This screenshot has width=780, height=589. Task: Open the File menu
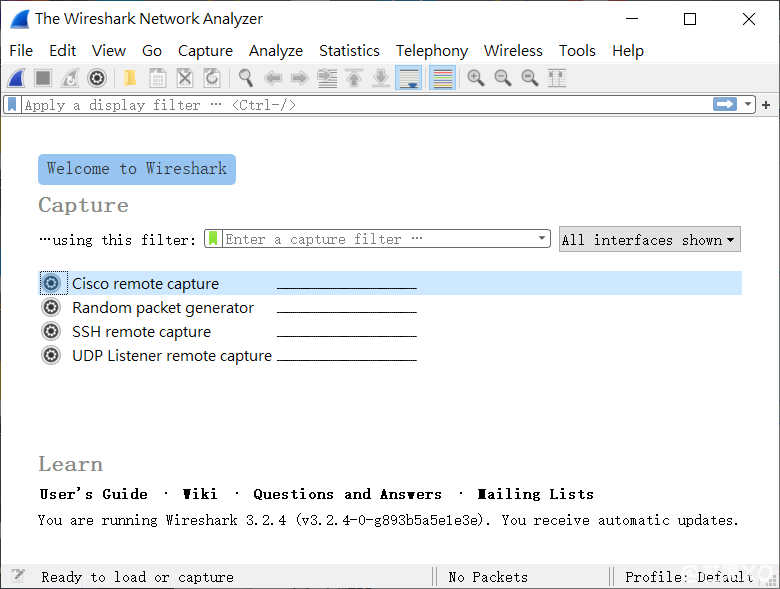(x=21, y=51)
